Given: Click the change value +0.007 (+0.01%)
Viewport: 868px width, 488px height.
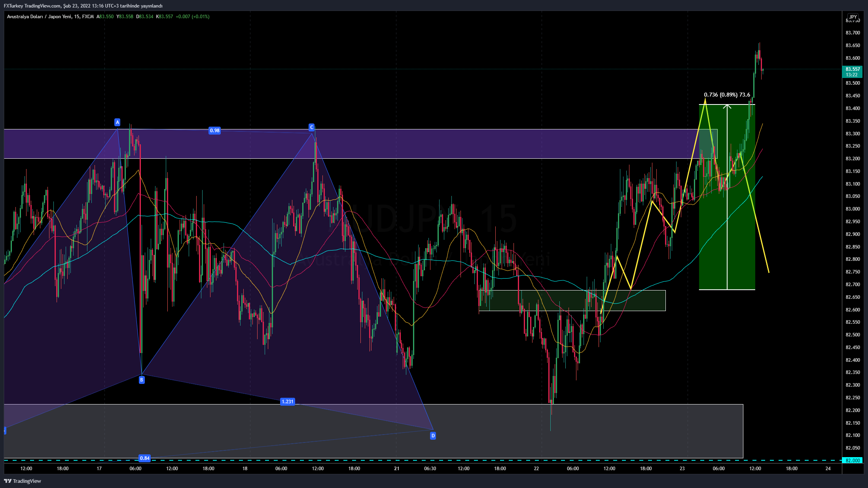Looking at the screenshot, I should 193,17.
